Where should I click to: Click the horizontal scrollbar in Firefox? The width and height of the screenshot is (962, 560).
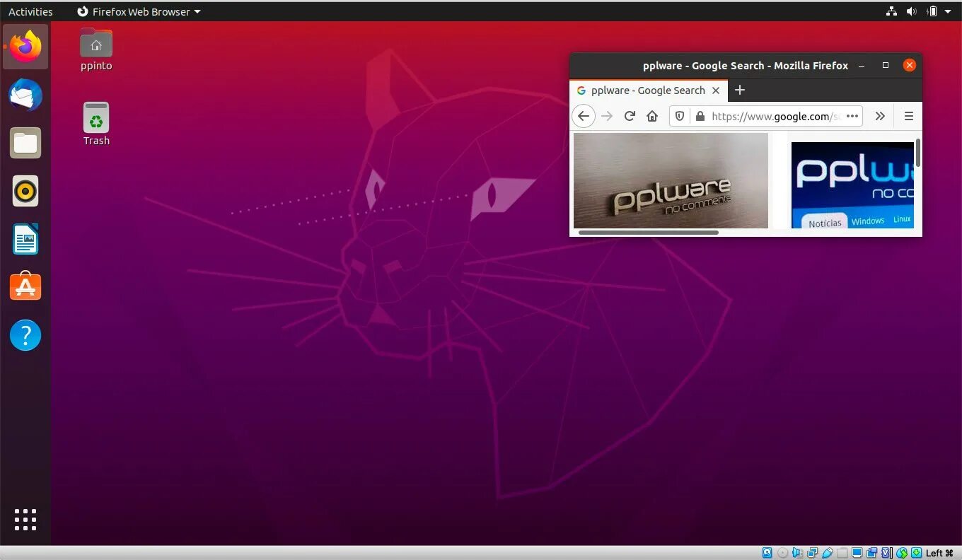(648, 232)
